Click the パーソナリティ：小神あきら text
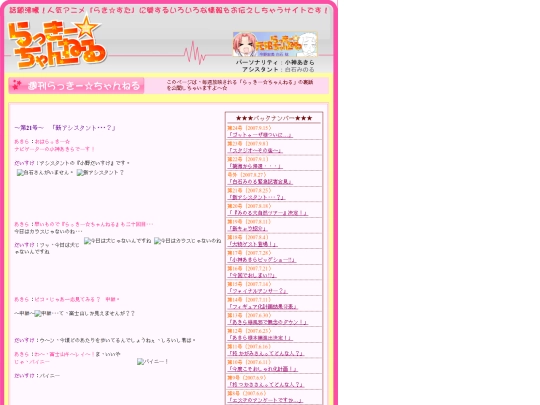540x405 pixels. 275,62
